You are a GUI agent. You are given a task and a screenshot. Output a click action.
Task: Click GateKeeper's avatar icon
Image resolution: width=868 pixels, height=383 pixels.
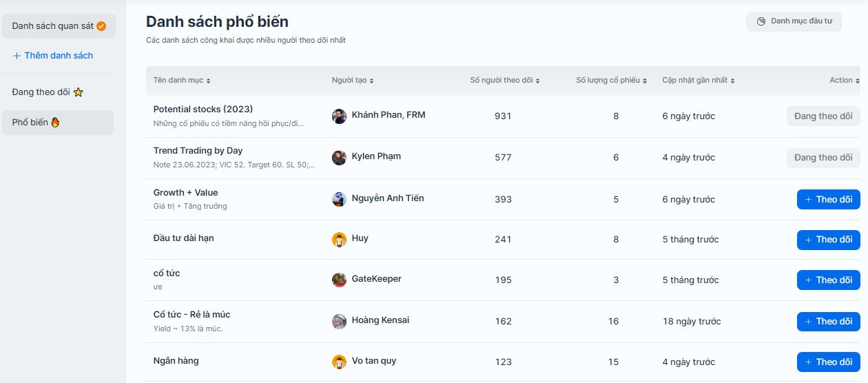click(339, 280)
